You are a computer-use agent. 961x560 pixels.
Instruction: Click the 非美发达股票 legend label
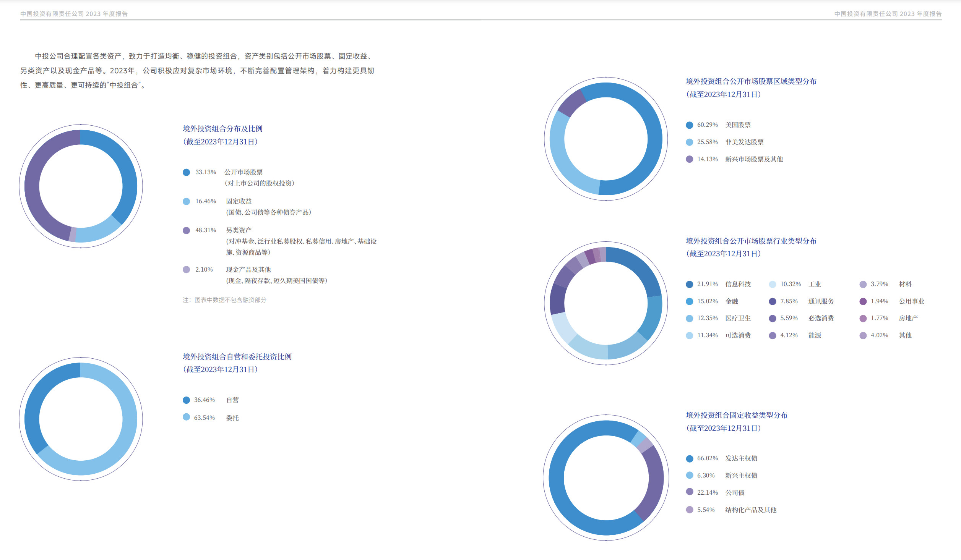tap(744, 142)
